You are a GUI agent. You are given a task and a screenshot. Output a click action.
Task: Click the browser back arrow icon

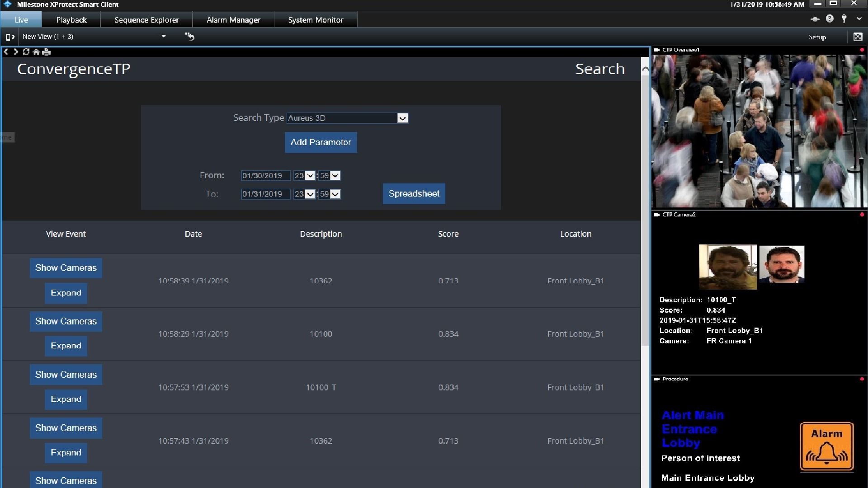point(6,52)
